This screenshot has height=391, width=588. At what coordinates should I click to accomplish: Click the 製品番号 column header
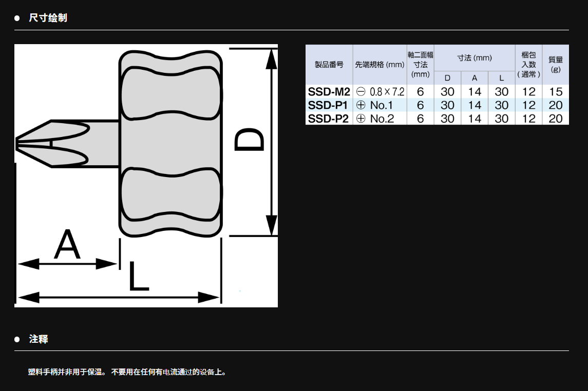[x=329, y=65]
